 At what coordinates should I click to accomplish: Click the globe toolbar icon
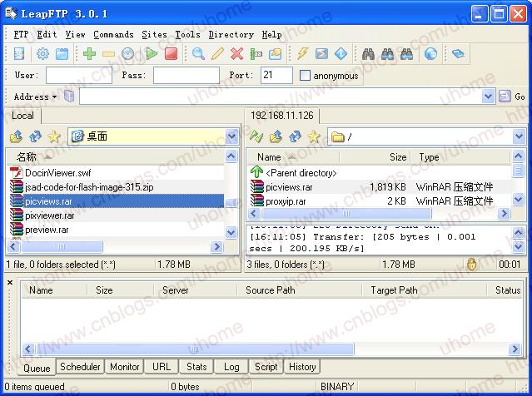coord(430,53)
